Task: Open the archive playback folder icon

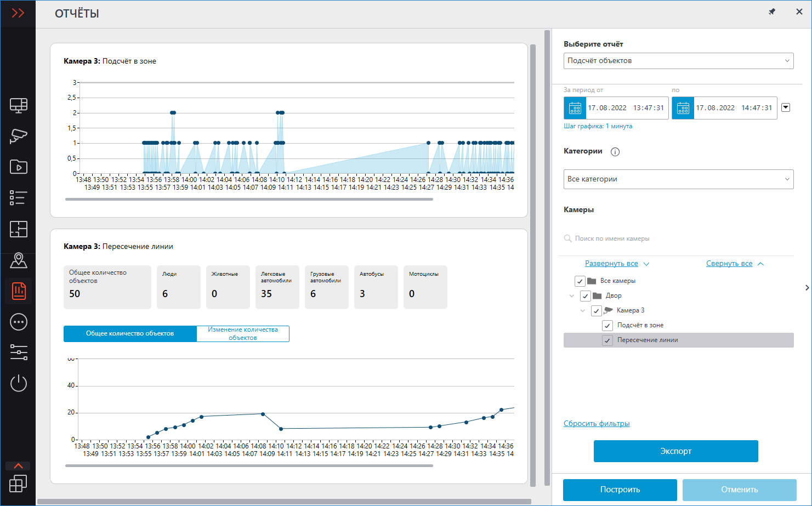Action: click(x=19, y=167)
